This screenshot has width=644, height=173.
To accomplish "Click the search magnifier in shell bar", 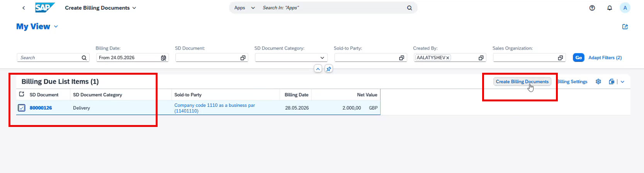I will tap(410, 8).
